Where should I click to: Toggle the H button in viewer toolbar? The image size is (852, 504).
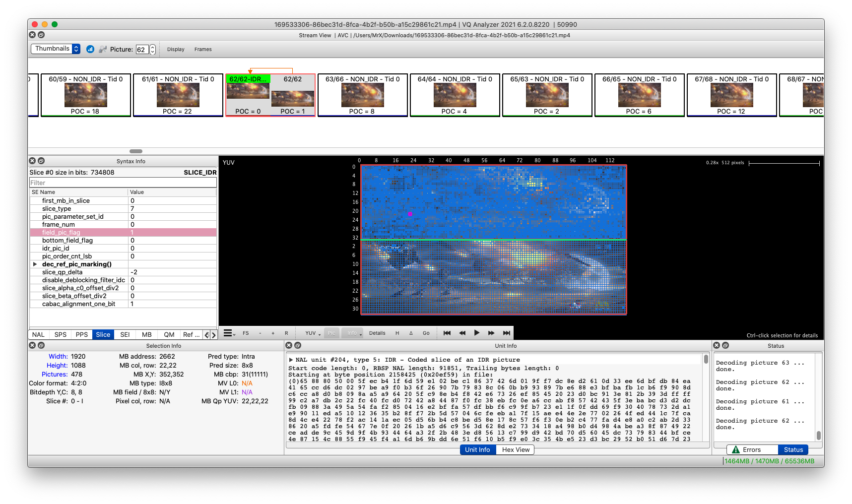[397, 333]
